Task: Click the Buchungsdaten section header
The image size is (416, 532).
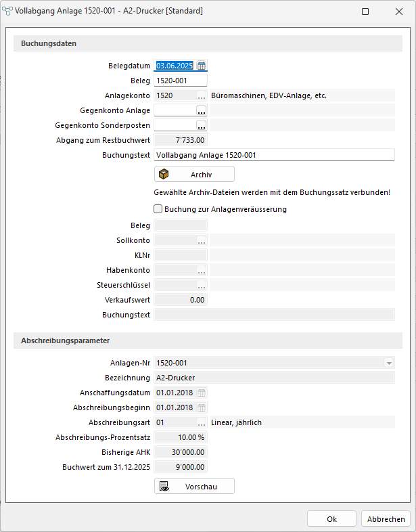Action: coord(208,43)
